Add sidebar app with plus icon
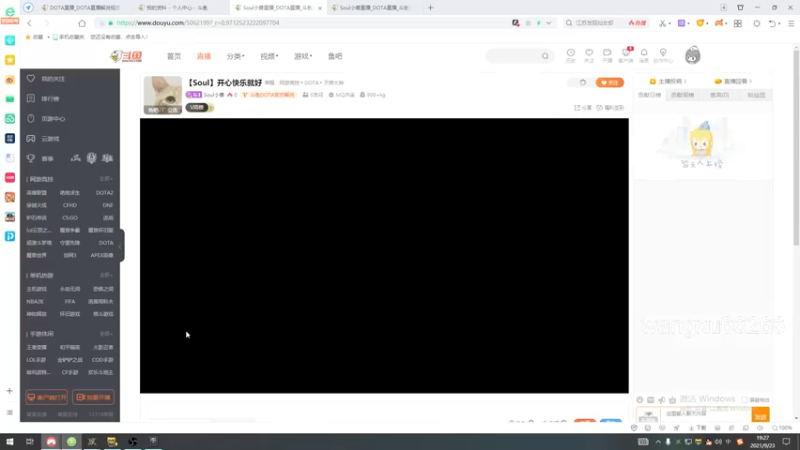This screenshot has width=800, height=450. click(10, 391)
